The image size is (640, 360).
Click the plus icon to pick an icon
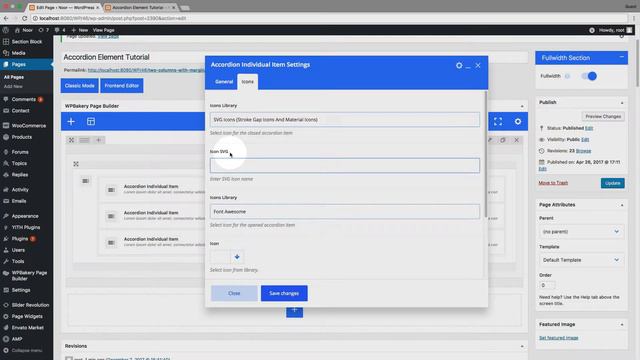tap(237, 257)
